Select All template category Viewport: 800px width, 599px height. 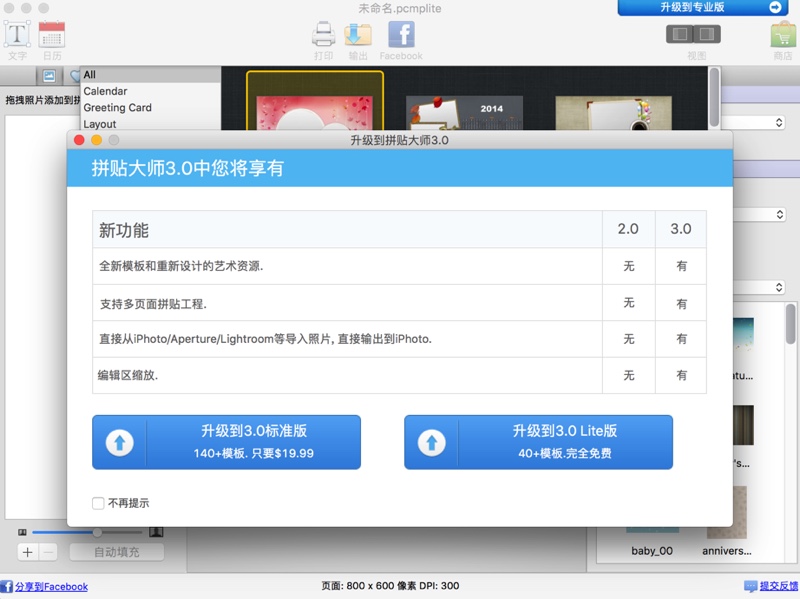151,74
